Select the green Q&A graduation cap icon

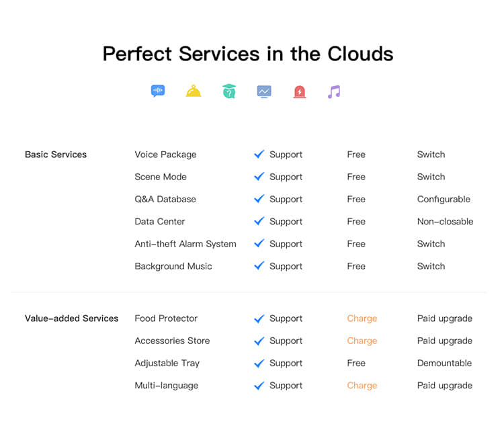pyautogui.click(x=229, y=91)
